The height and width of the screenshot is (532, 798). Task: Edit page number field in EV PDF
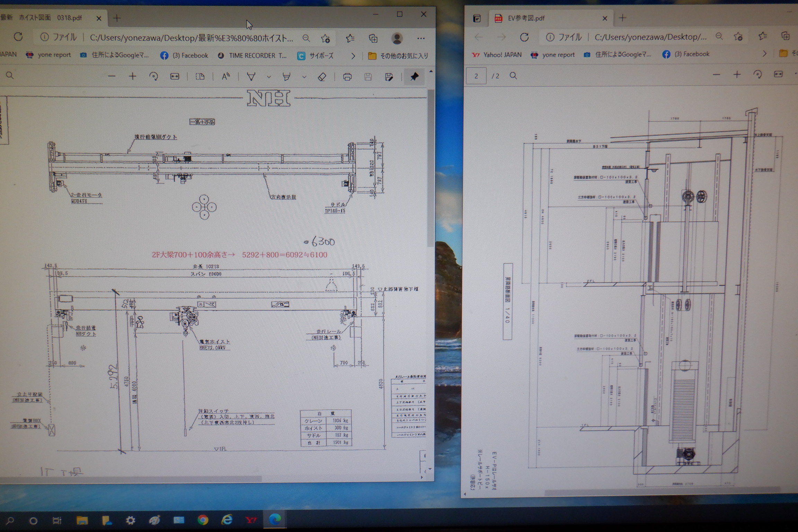click(476, 76)
